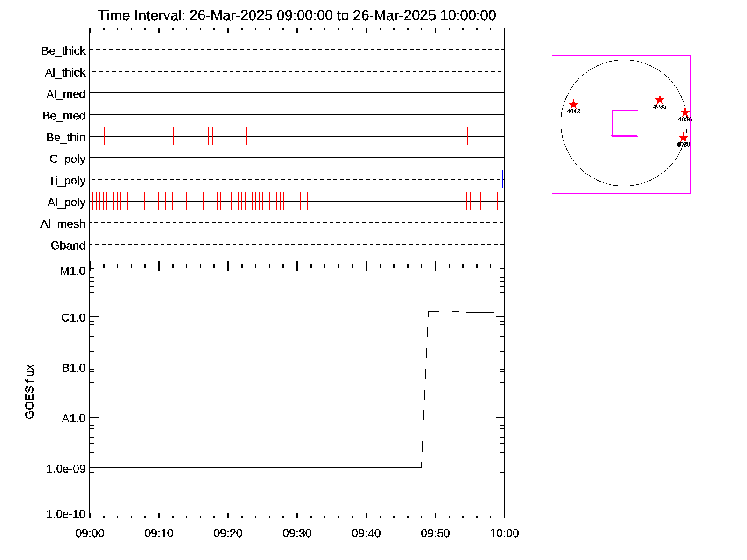The width and height of the screenshot is (747, 560).
Task: Click the C1.0 flux axis label
Action: [73, 318]
